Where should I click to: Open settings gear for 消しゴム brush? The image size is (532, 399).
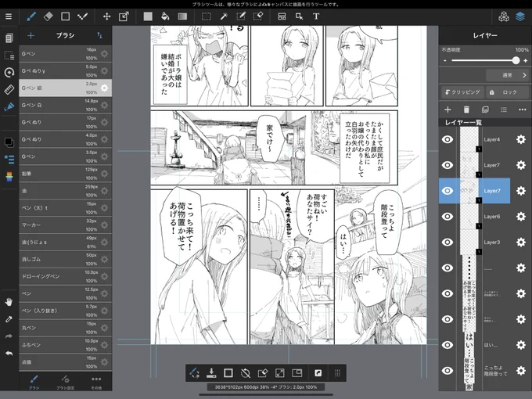[104, 259]
